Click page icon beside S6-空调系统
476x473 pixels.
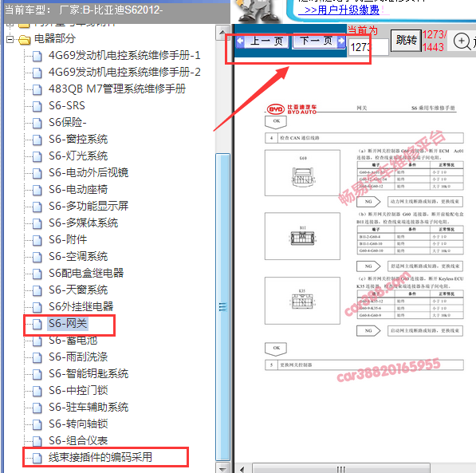click(37, 257)
